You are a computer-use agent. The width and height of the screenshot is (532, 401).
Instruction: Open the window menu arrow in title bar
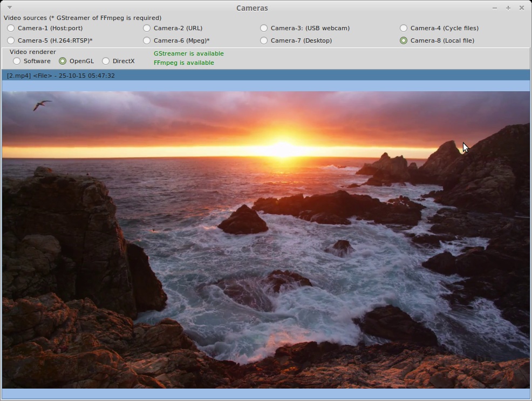tap(10, 8)
